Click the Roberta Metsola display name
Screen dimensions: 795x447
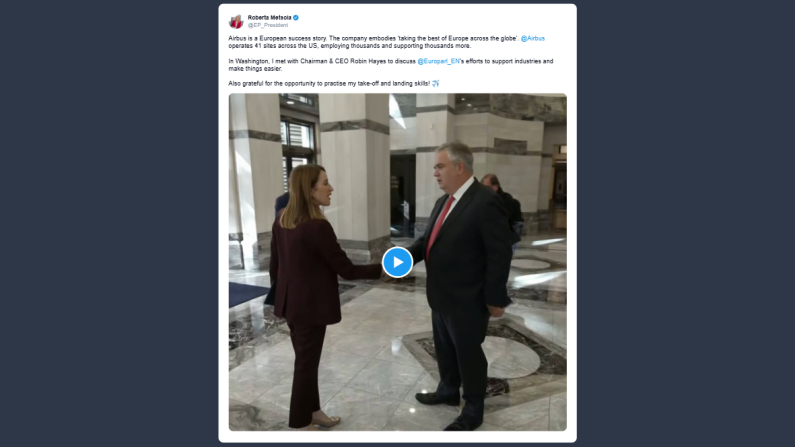click(x=269, y=17)
